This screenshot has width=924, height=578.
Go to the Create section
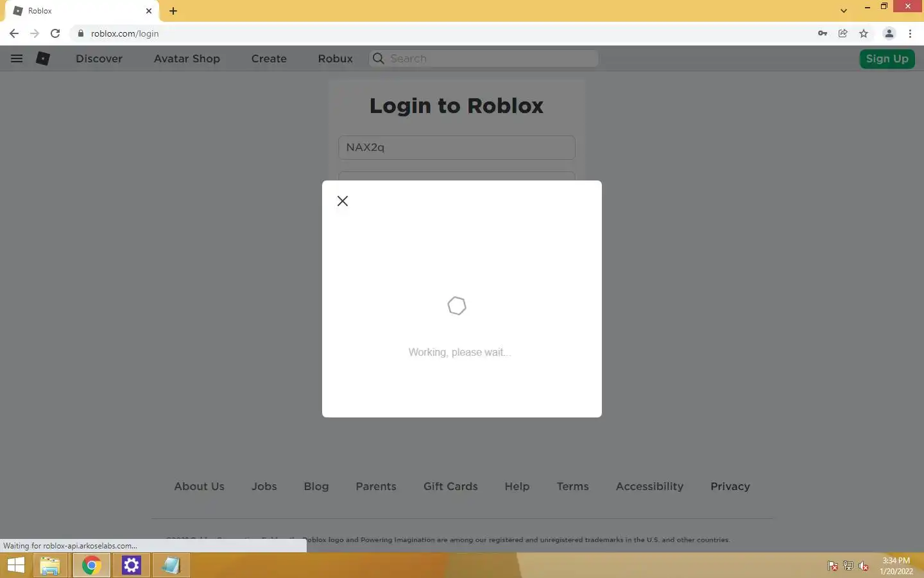(269, 58)
